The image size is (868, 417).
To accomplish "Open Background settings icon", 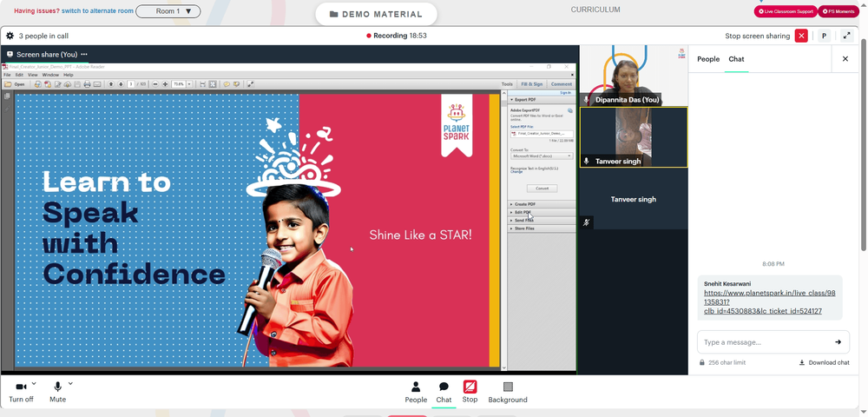I will [508, 387].
